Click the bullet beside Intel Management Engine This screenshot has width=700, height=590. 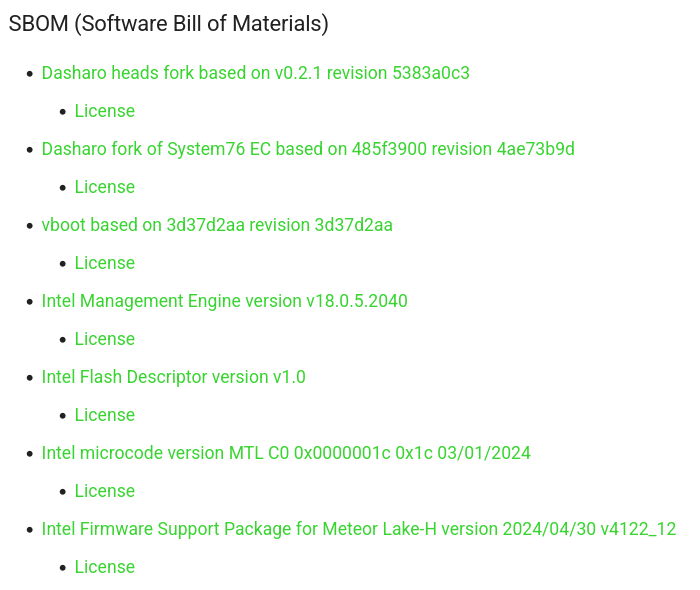[x=30, y=302]
